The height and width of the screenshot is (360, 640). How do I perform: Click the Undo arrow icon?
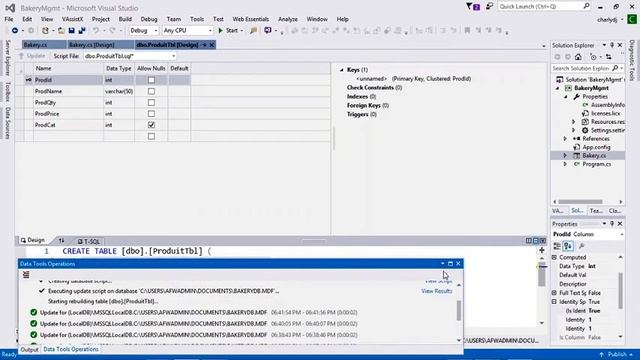[96, 31]
